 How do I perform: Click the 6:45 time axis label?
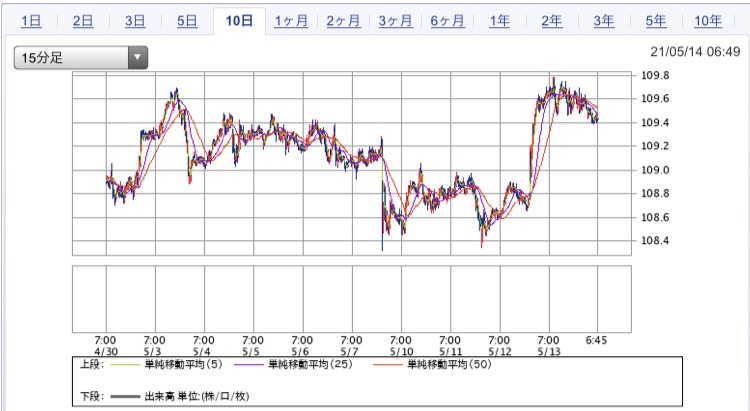click(x=596, y=340)
